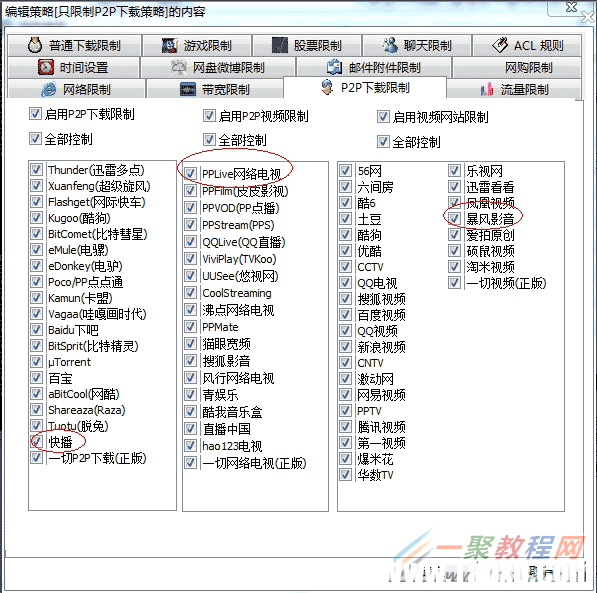
Task: Toggle μTorrent checkbox
Action: 37,361
